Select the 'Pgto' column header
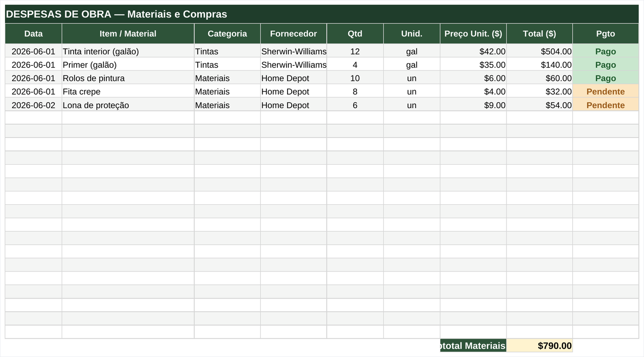This screenshot has width=644, height=357. (x=605, y=34)
